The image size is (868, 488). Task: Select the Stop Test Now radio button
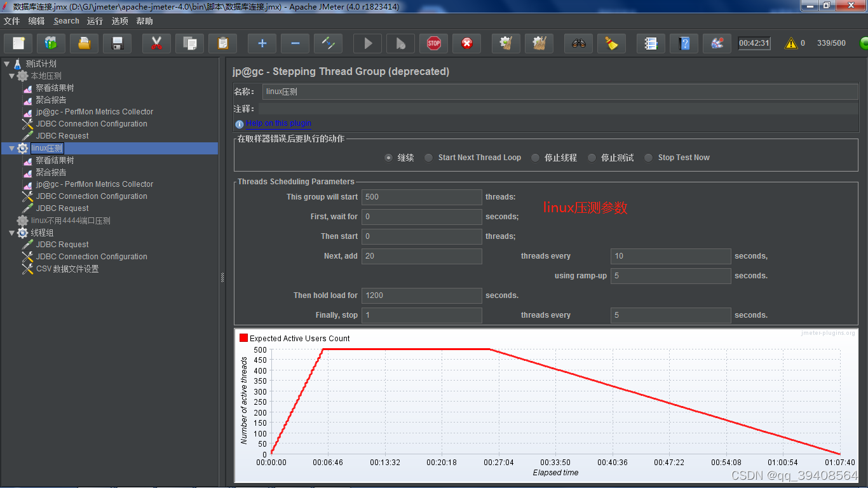(648, 158)
